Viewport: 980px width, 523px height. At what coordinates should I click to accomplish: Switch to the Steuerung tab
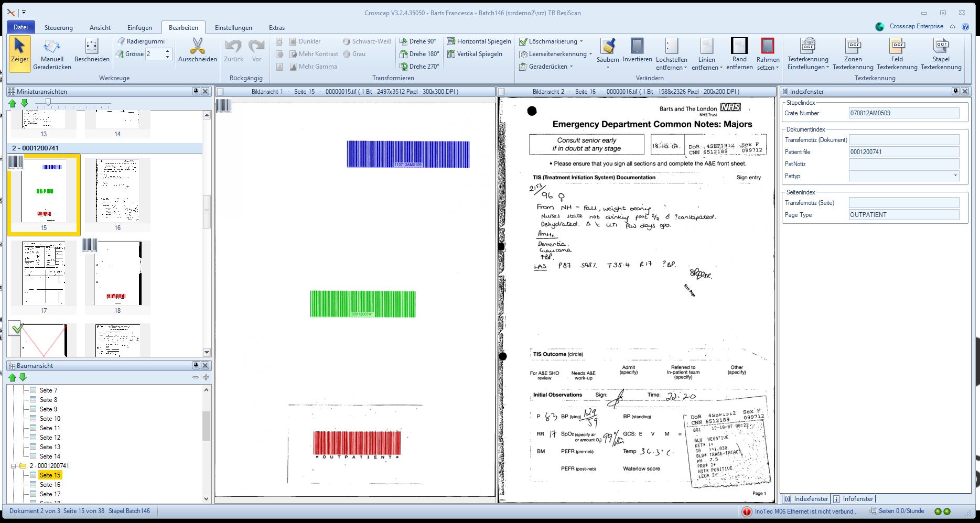point(59,28)
